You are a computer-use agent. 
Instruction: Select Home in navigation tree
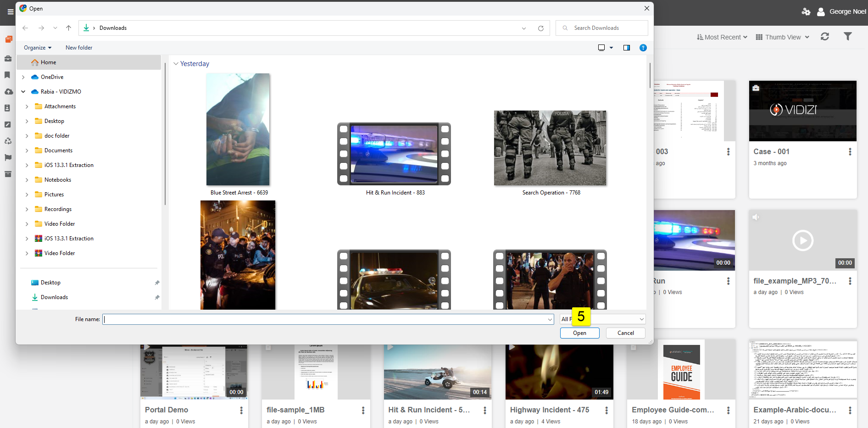(x=89, y=62)
